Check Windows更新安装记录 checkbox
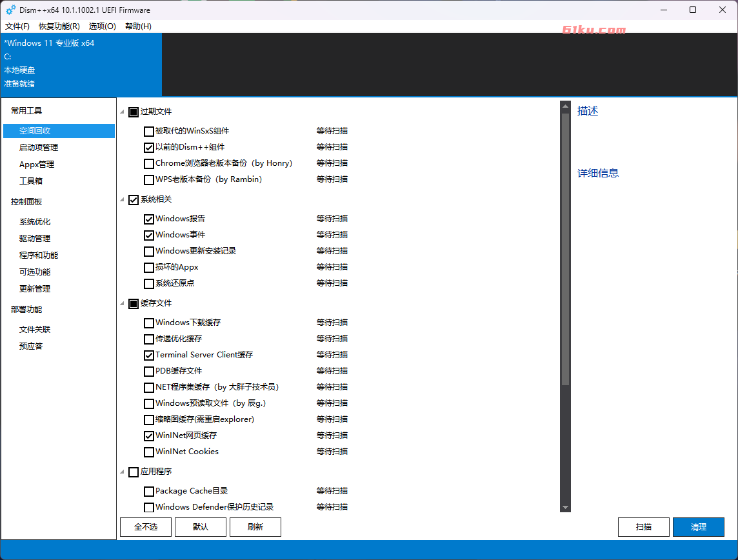This screenshot has width=738, height=560. [x=149, y=252]
